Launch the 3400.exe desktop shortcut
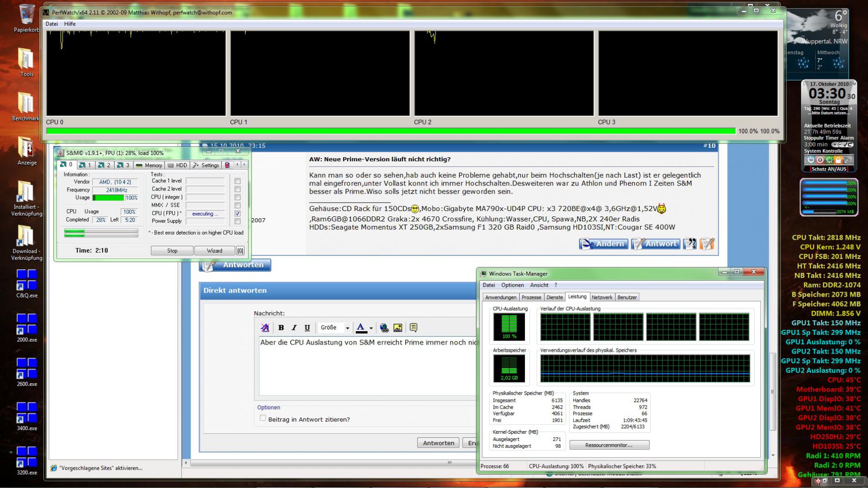Screen dimensions: 868x488 pos(26,416)
